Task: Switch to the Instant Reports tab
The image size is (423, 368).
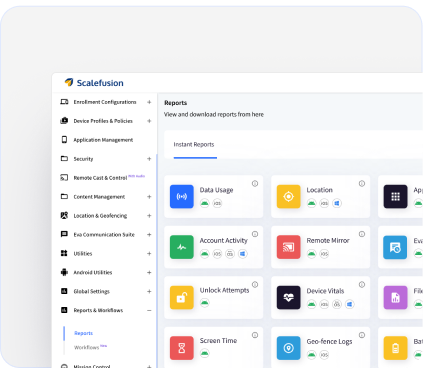Action: [194, 145]
